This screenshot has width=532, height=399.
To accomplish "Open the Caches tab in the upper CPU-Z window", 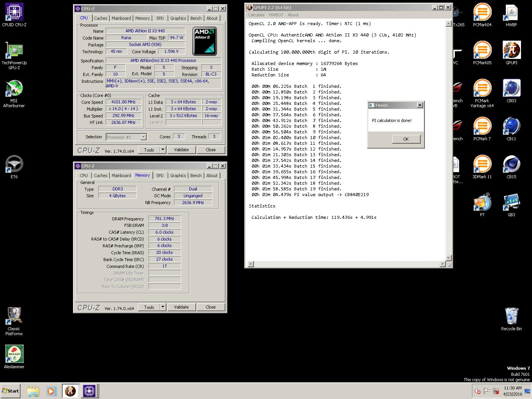I will pos(100,18).
